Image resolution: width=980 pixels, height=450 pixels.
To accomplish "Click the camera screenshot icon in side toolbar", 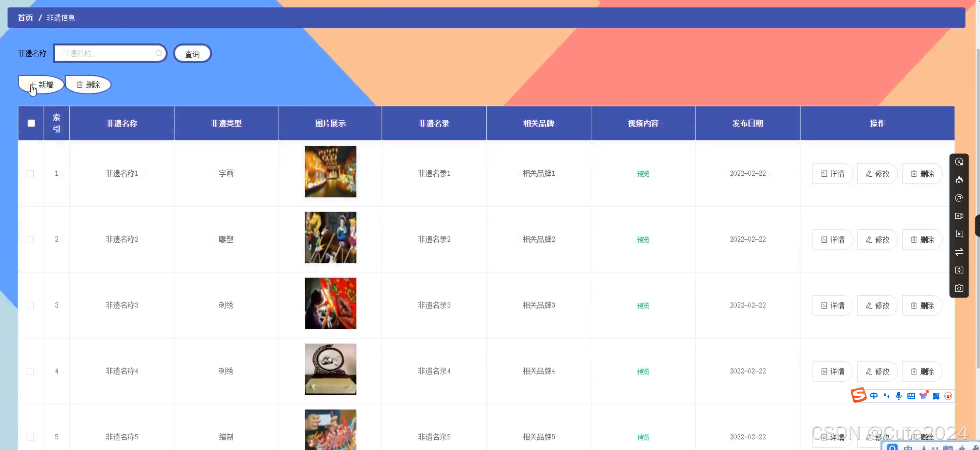I will [959, 288].
